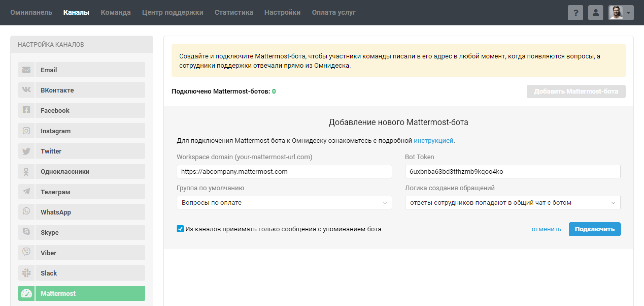The height and width of the screenshot is (306, 644).
Task: Toggle the bot mention only checkbox
Action: [180, 229]
